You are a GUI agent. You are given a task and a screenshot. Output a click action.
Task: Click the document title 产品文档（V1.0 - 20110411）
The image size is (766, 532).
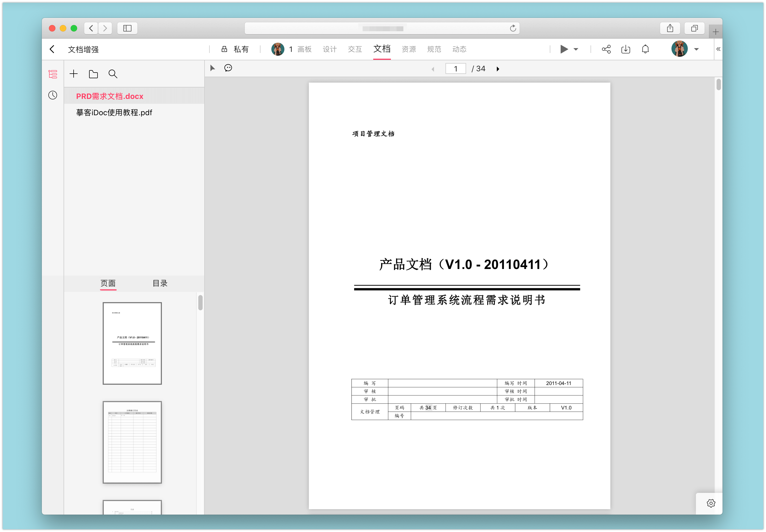coord(464,264)
